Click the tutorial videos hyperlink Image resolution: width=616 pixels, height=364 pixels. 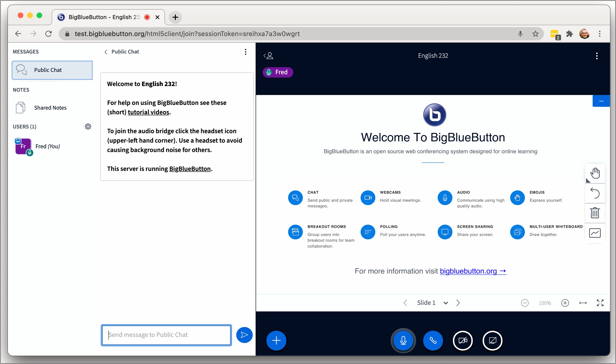pos(148,112)
